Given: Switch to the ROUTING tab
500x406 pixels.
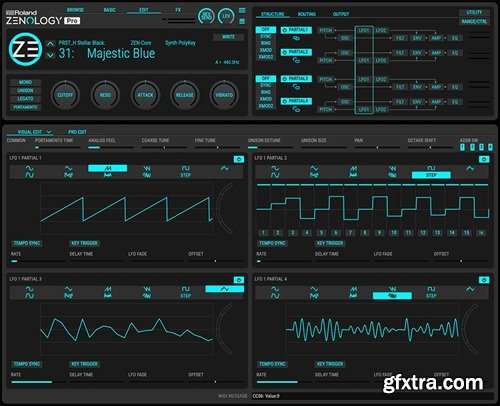Looking at the screenshot, I should (x=307, y=14).
